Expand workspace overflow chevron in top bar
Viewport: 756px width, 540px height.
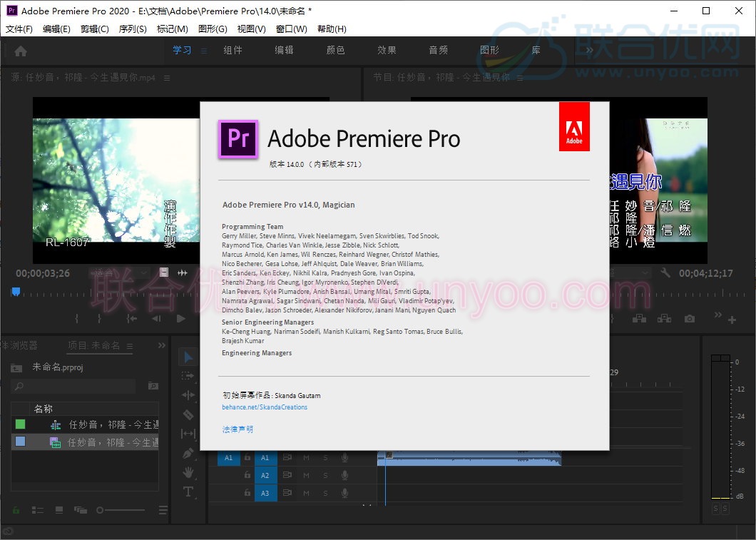pos(589,50)
